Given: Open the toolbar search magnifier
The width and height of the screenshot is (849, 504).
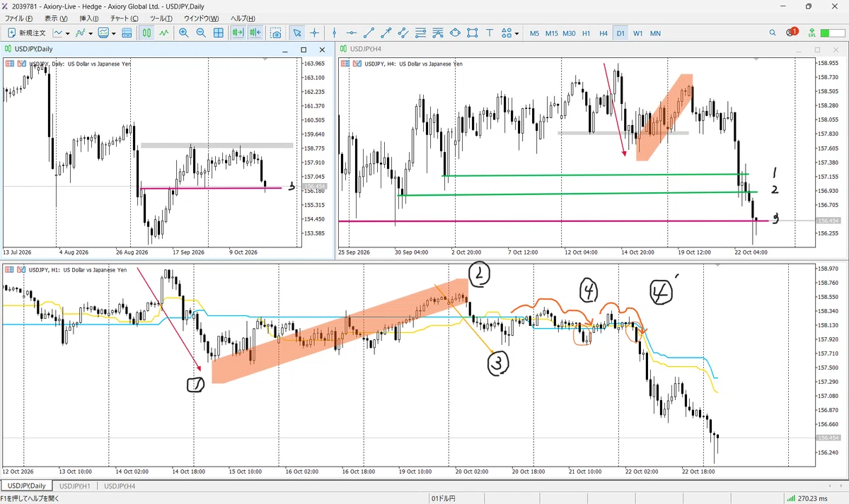Looking at the screenshot, I should click(x=773, y=33).
